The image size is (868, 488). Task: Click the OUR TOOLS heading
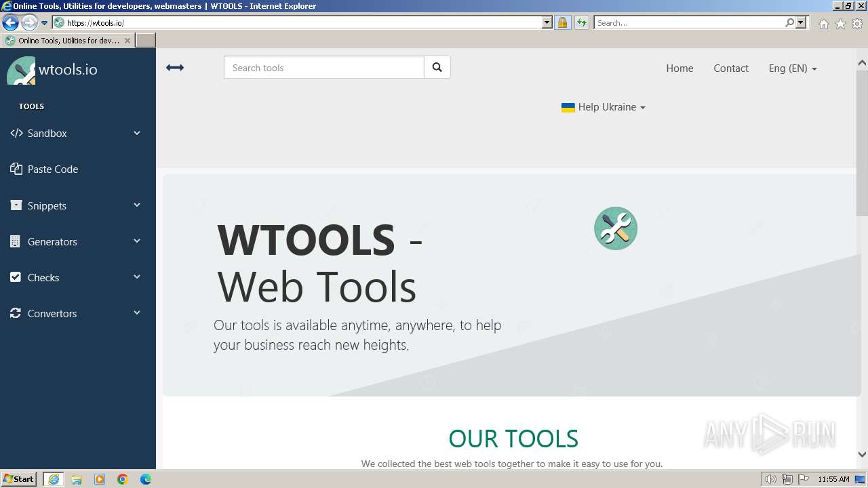[x=513, y=439]
